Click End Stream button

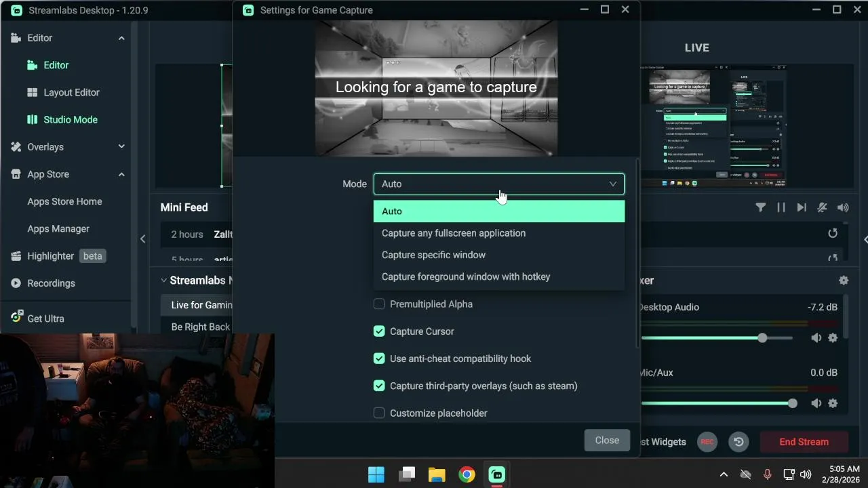pyautogui.click(x=804, y=442)
